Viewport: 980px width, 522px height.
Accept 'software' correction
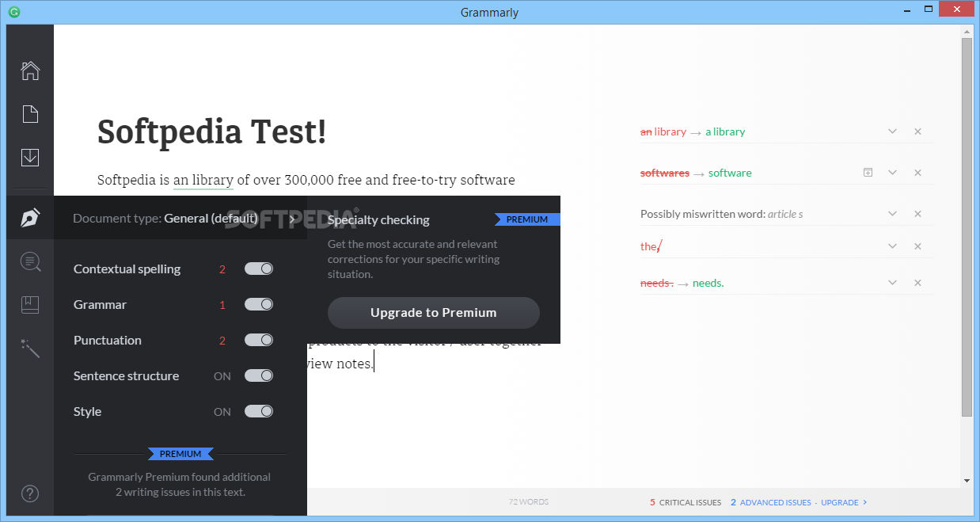click(x=730, y=173)
